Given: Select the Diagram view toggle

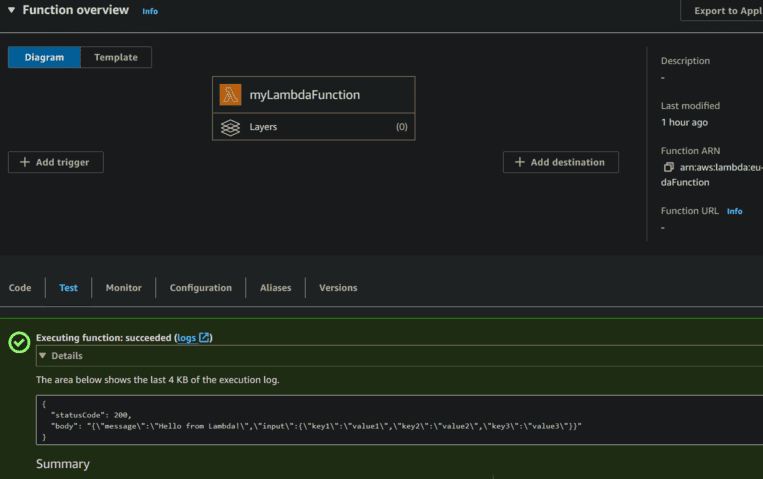Looking at the screenshot, I should (x=44, y=57).
